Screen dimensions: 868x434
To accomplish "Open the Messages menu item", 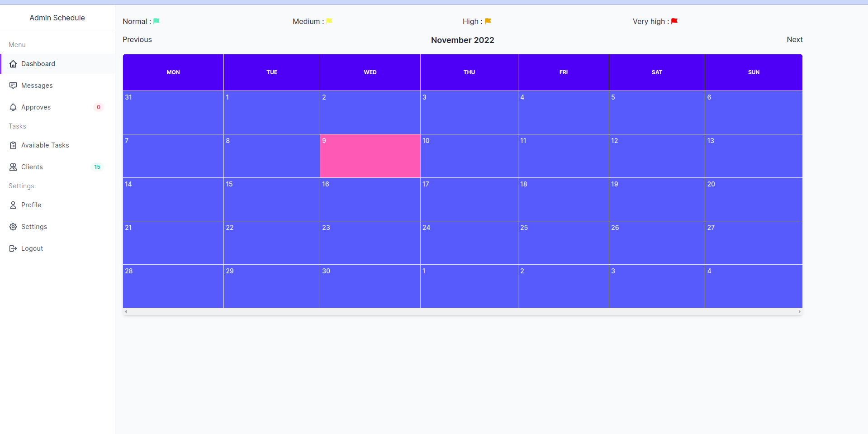I will [57, 86].
